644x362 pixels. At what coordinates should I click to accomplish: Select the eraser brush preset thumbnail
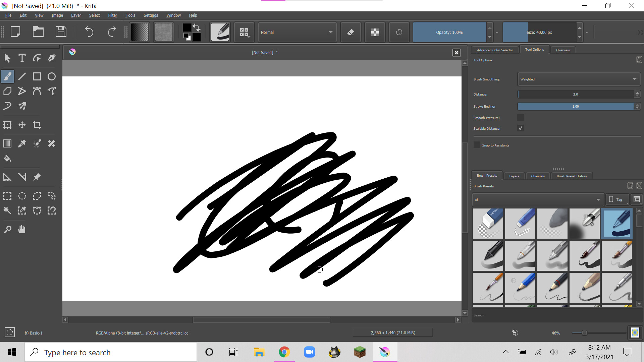[488, 223]
